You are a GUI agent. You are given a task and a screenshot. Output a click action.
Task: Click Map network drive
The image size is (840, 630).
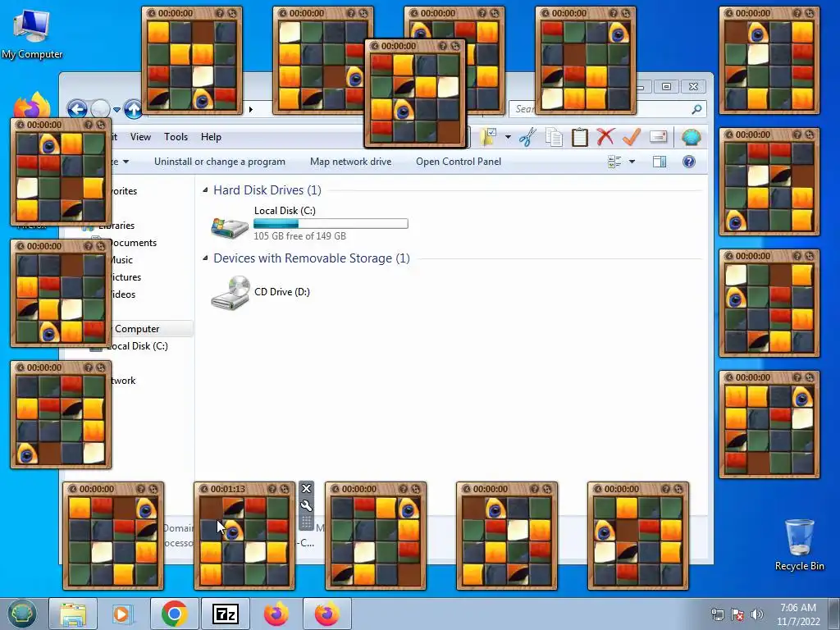[x=351, y=162]
